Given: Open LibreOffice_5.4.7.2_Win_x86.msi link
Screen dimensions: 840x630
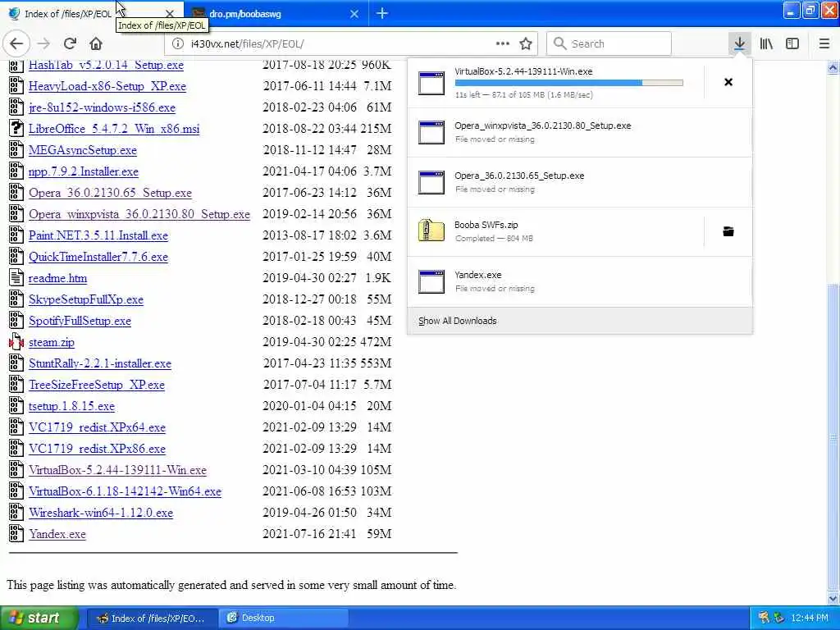Looking at the screenshot, I should [x=113, y=129].
